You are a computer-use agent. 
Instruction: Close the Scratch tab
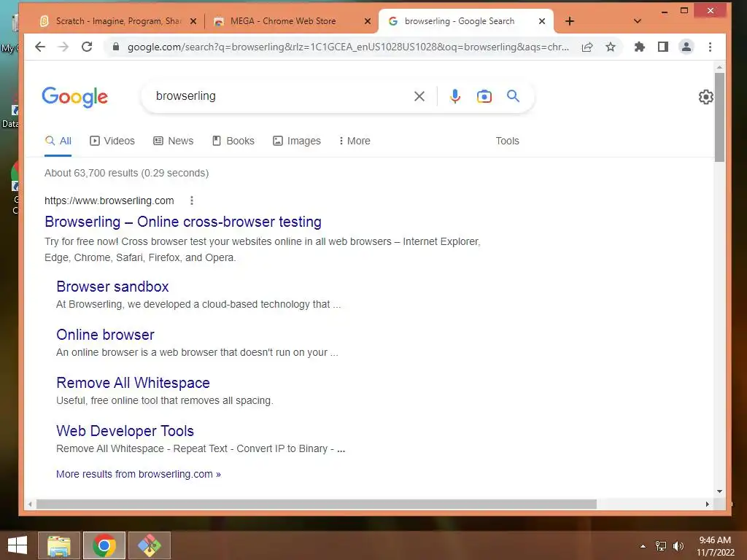(x=193, y=21)
